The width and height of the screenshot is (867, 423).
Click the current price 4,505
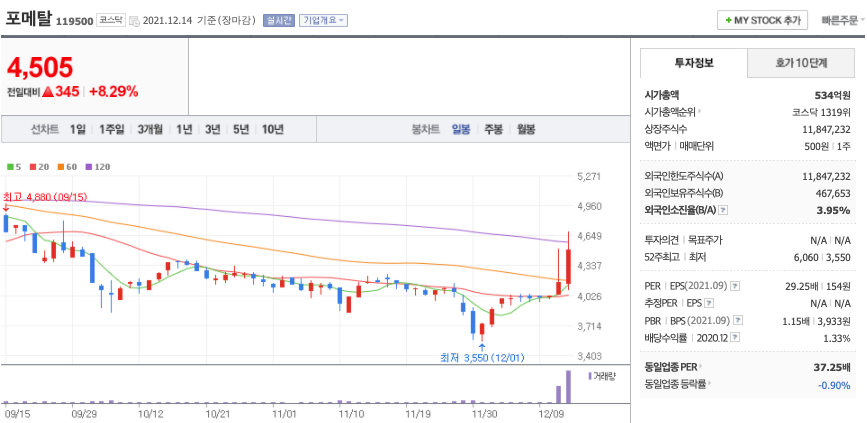coord(40,67)
